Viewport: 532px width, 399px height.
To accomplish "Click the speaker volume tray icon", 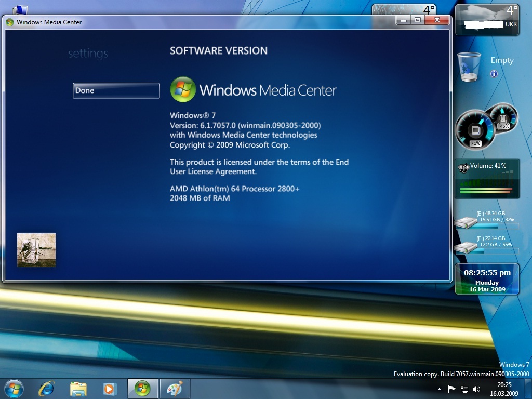I will point(477,389).
